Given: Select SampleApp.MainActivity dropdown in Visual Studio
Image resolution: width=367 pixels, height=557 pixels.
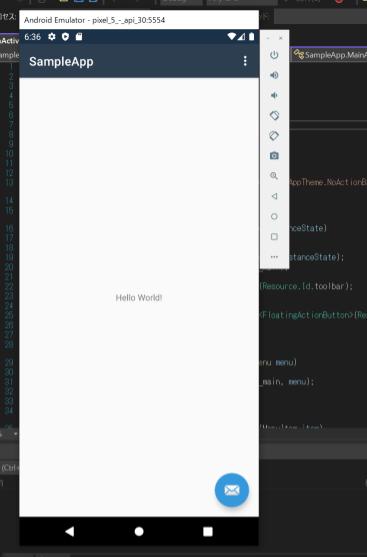Looking at the screenshot, I should (330, 55).
